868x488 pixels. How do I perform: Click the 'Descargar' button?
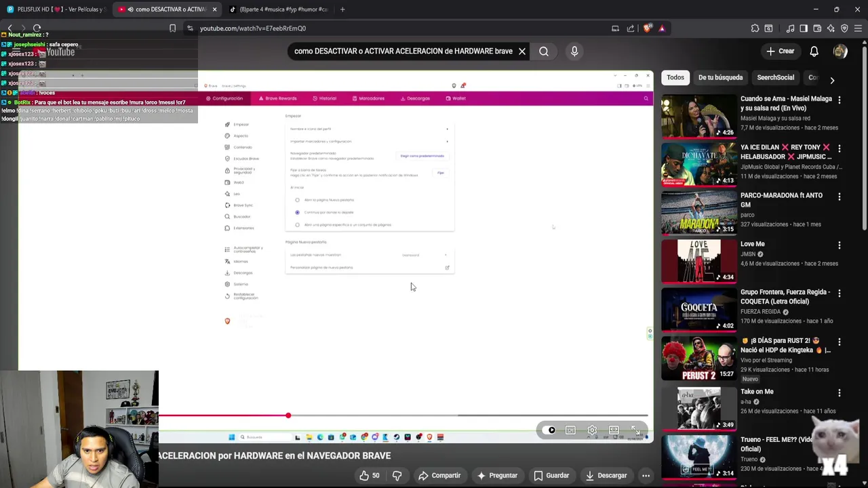tap(607, 475)
